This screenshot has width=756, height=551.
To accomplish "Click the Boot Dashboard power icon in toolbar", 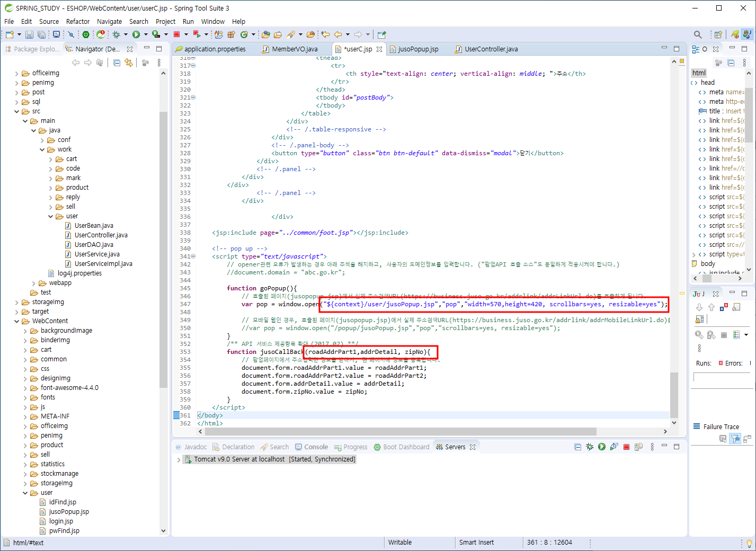I will [x=86, y=34].
